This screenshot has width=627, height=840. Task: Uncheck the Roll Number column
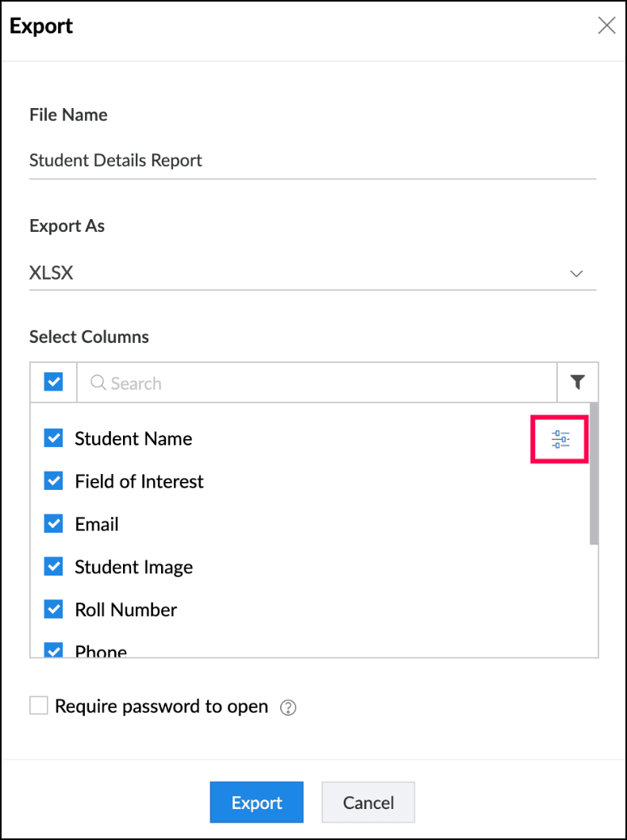[x=53, y=610]
